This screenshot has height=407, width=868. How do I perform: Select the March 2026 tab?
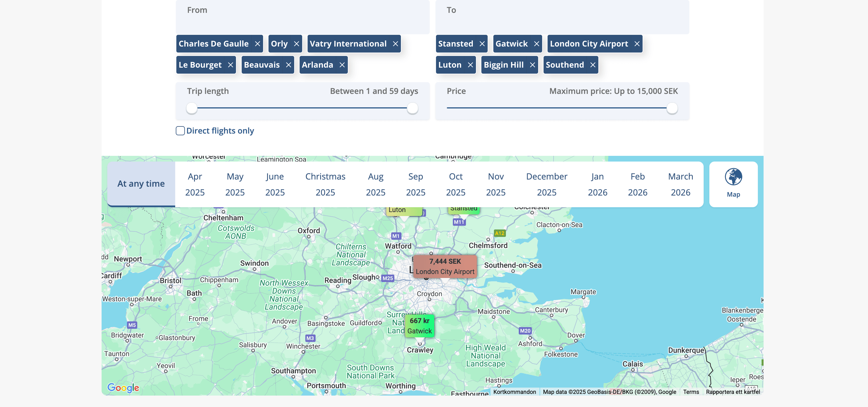point(680,184)
